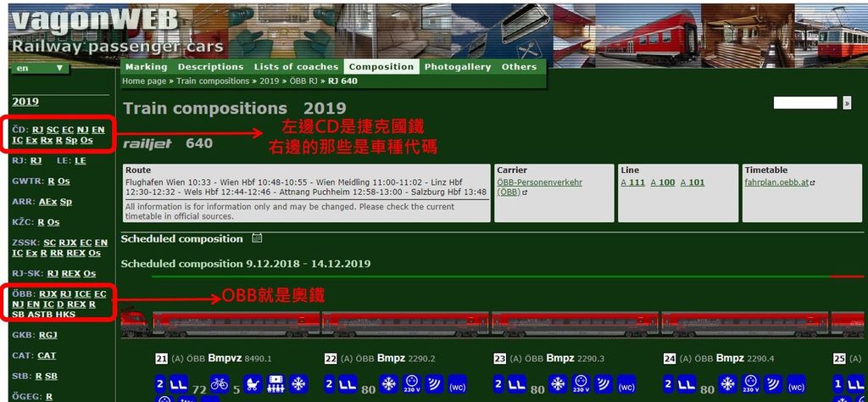Click the children's cinema icon of car 21
Image resolution: width=868 pixels, height=402 pixels.
click(x=275, y=383)
